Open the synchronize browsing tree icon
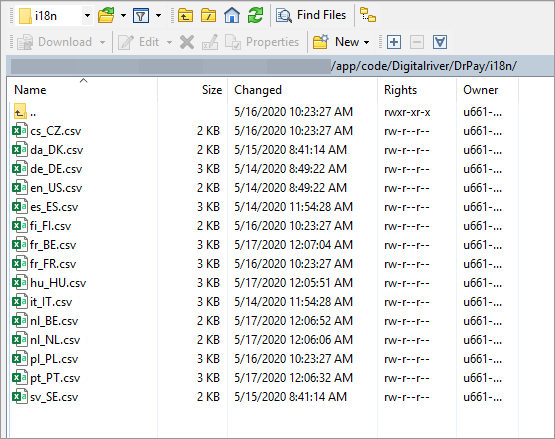 coord(368,16)
